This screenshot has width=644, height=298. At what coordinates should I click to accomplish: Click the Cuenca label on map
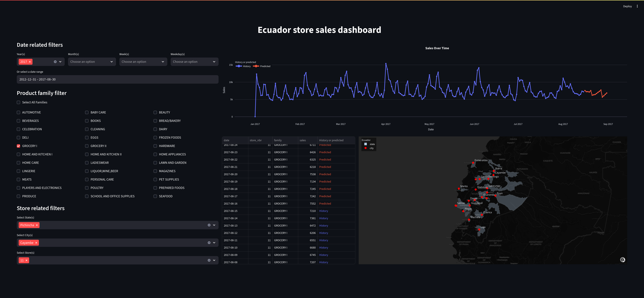[487, 212]
